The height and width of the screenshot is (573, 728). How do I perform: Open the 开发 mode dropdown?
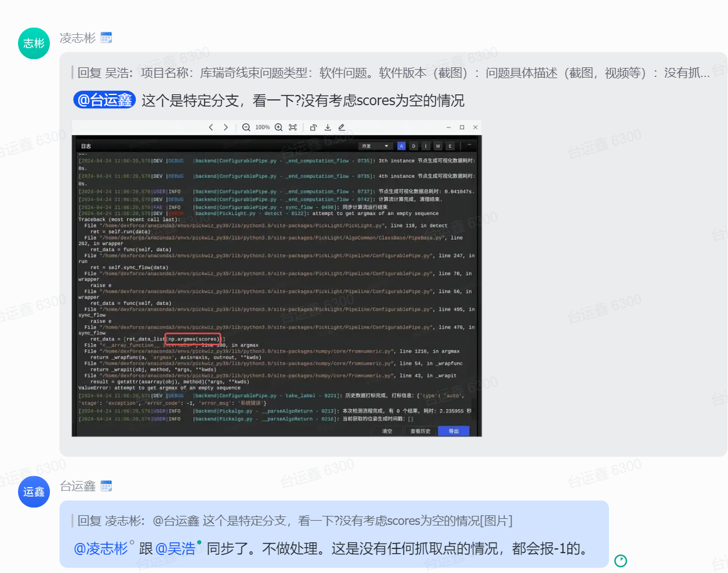pos(374,146)
